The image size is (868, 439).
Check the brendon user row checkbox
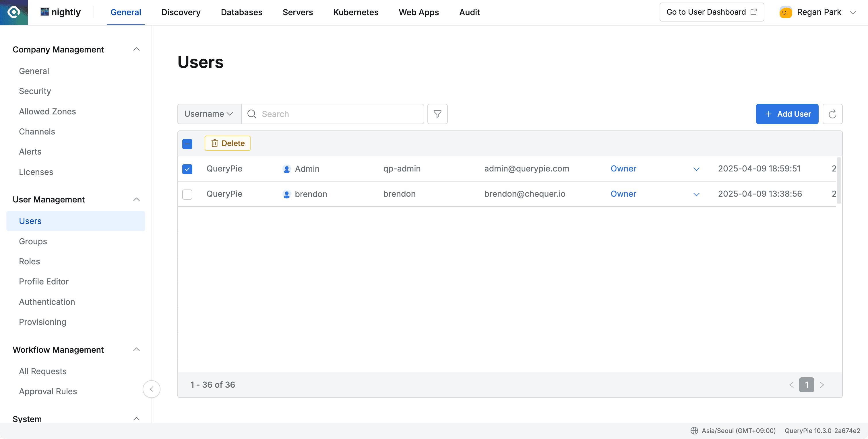187,194
